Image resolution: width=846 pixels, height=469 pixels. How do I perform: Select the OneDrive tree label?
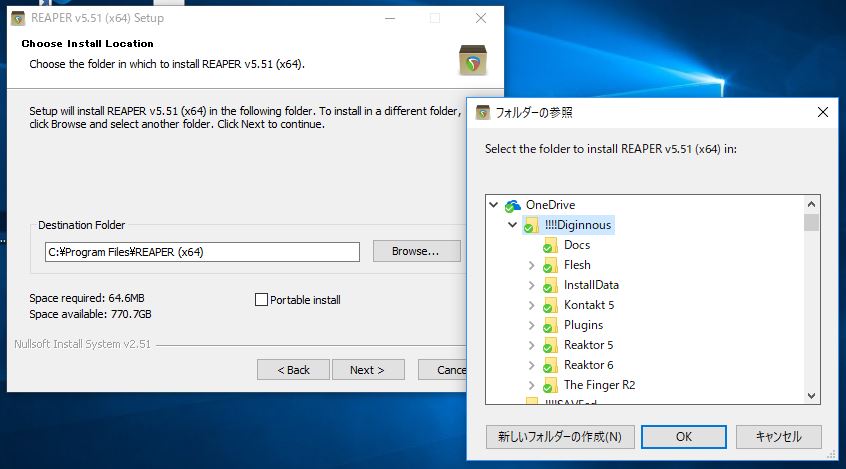coord(550,205)
